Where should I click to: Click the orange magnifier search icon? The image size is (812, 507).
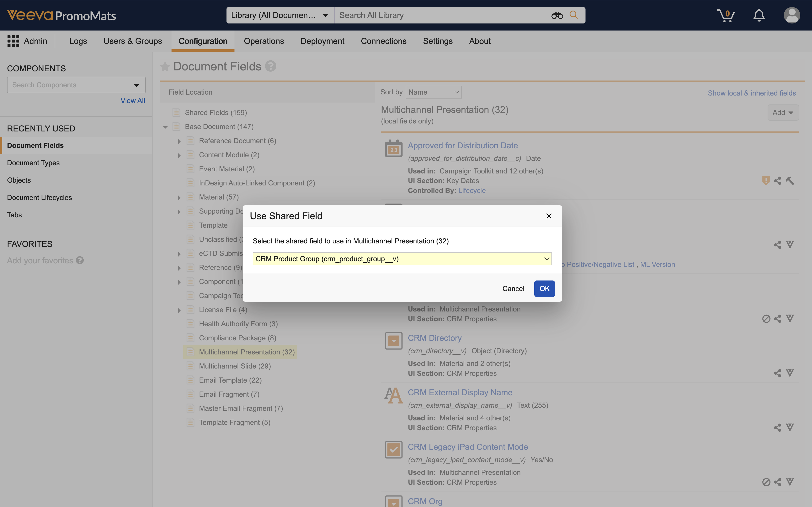coord(574,15)
